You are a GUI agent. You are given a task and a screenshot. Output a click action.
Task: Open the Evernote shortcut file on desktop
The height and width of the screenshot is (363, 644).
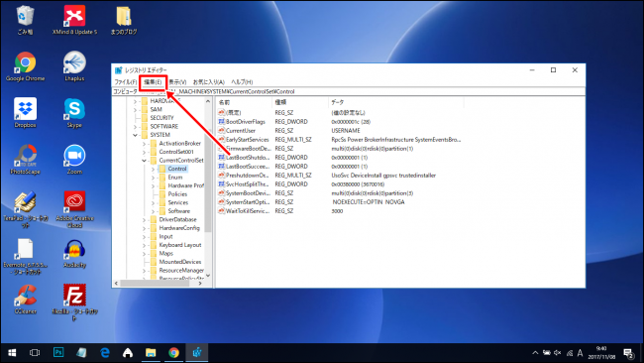coord(25,256)
